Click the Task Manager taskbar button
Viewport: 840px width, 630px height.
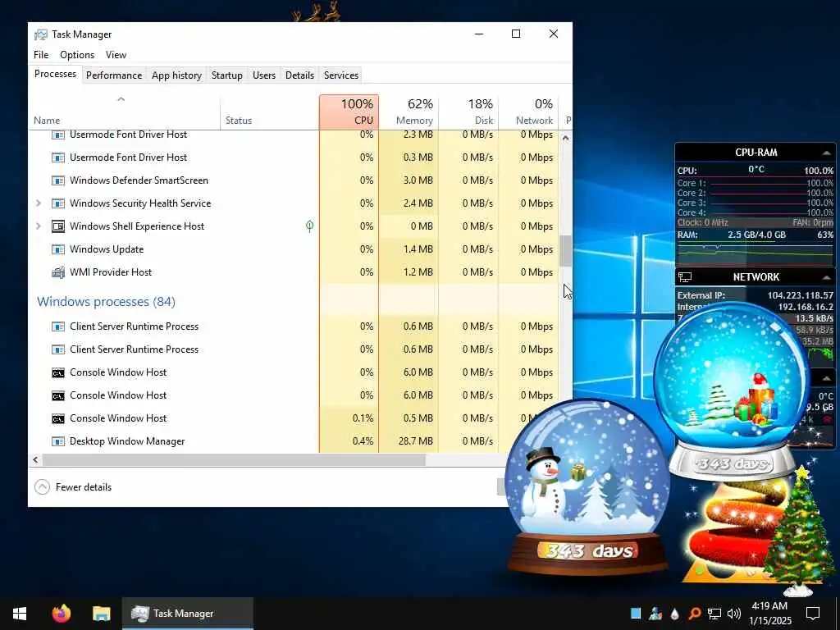pyautogui.click(x=188, y=614)
